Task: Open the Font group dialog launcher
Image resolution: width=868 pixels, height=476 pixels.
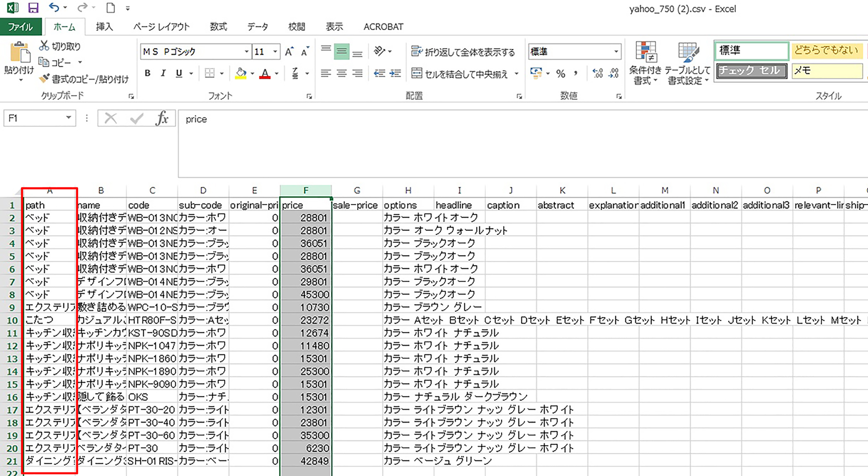Action: [x=309, y=97]
